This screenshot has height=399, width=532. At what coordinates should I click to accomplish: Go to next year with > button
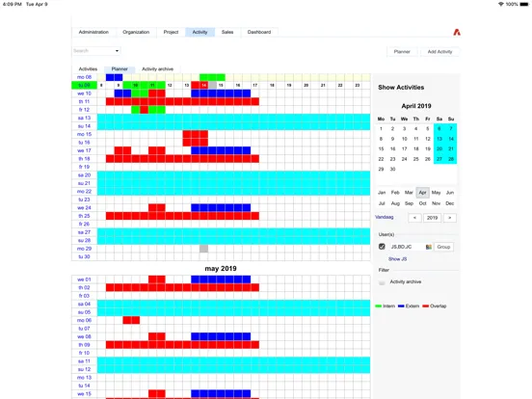450,218
